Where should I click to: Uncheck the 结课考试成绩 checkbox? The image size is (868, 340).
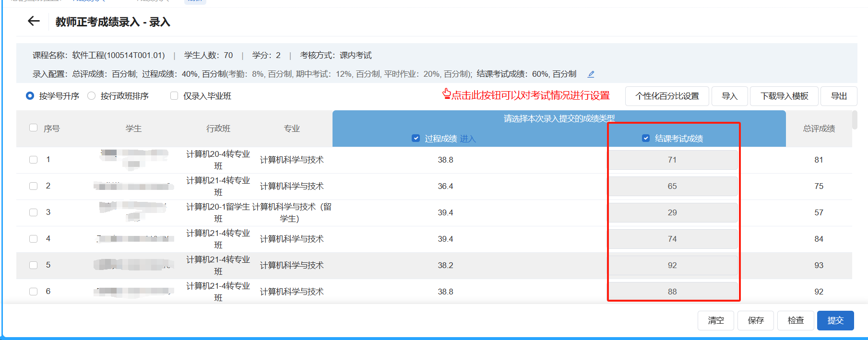tap(646, 139)
